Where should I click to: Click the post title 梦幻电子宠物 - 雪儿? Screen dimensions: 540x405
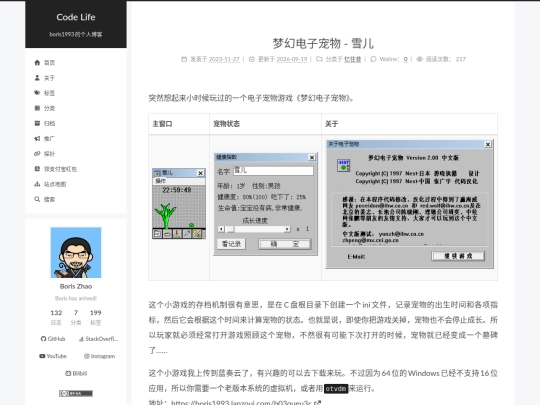point(323,43)
